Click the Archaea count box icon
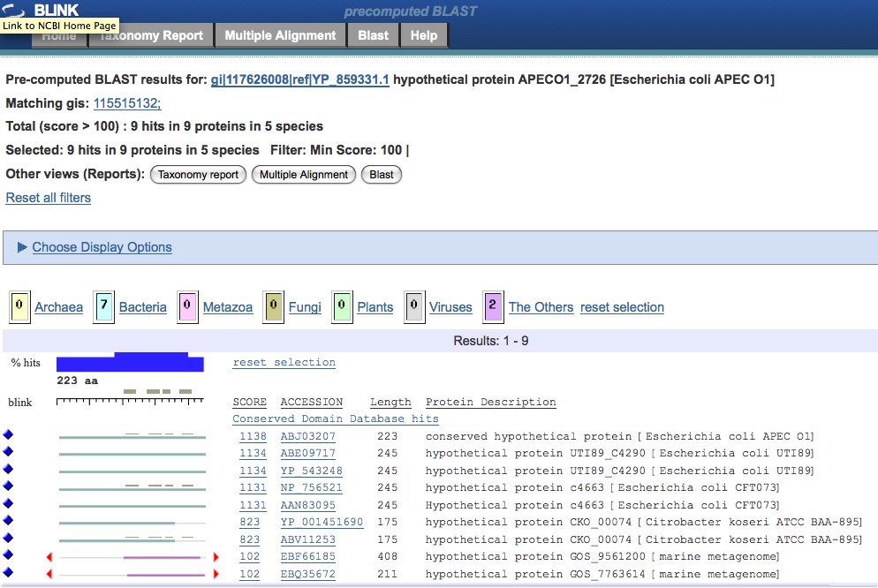The image size is (878, 588). coord(19,307)
